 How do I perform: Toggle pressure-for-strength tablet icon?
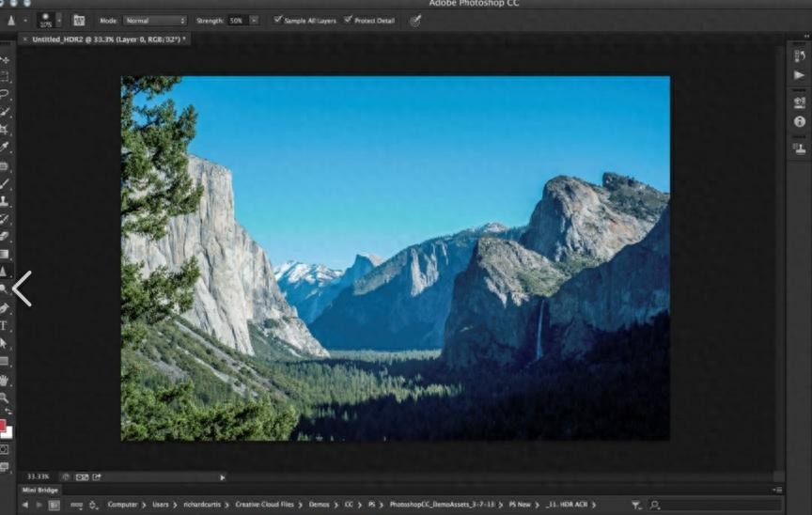[414, 20]
